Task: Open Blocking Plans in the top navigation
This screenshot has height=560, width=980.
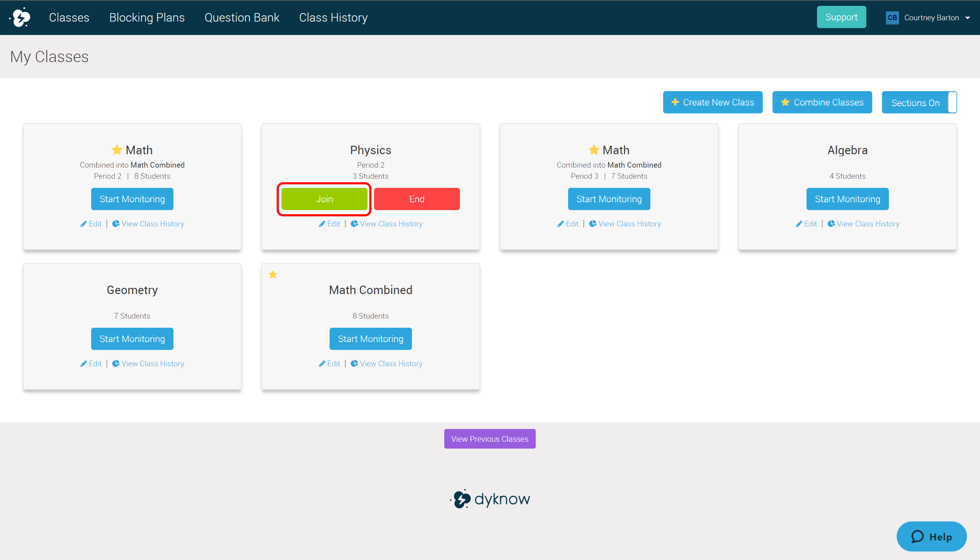Action: pos(147,17)
